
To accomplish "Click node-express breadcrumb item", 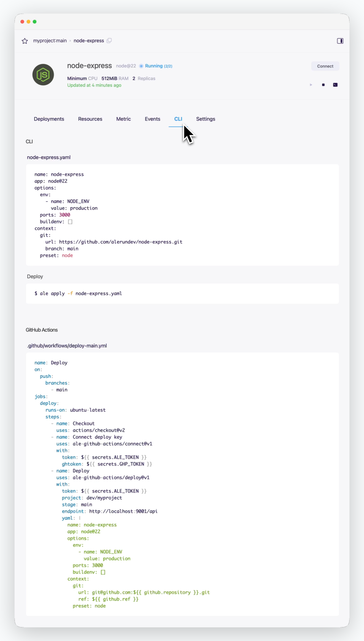I will click(x=89, y=41).
